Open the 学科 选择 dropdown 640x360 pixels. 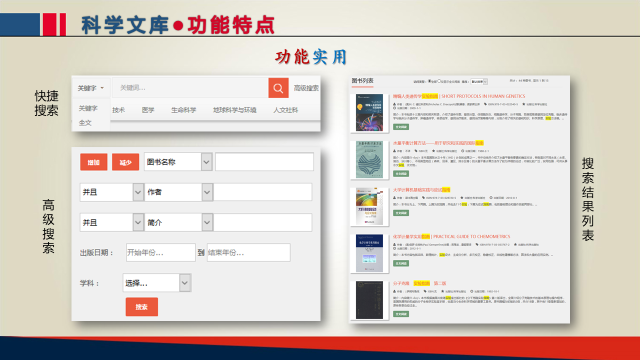tap(157, 283)
